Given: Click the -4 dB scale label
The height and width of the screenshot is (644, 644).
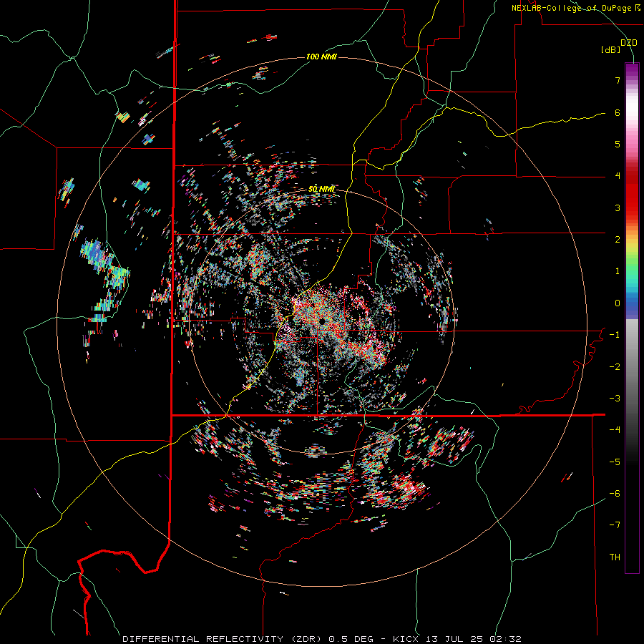Looking at the screenshot, I should pyautogui.click(x=615, y=430).
